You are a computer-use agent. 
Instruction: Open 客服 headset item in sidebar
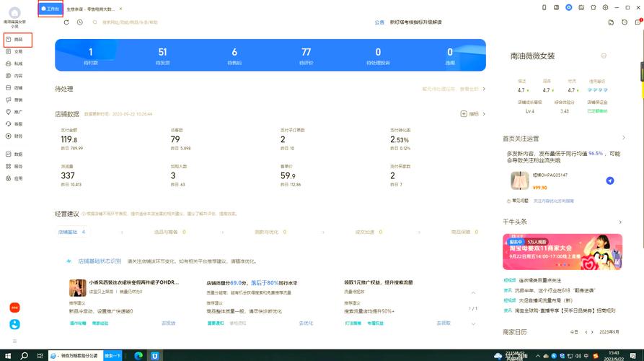(x=14, y=123)
